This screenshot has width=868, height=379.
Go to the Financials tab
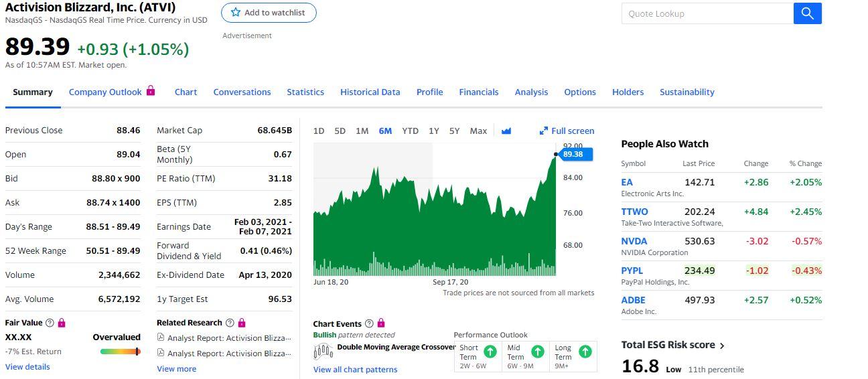tap(479, 92)
